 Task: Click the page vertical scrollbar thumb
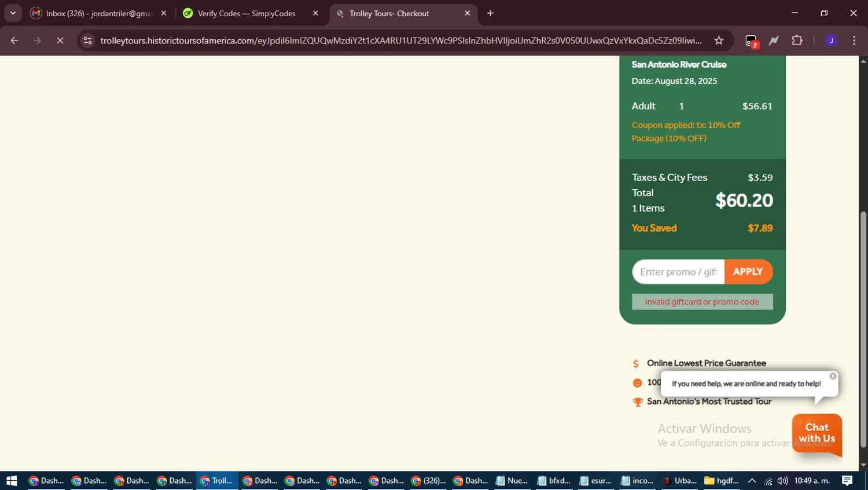click(863, 329)
